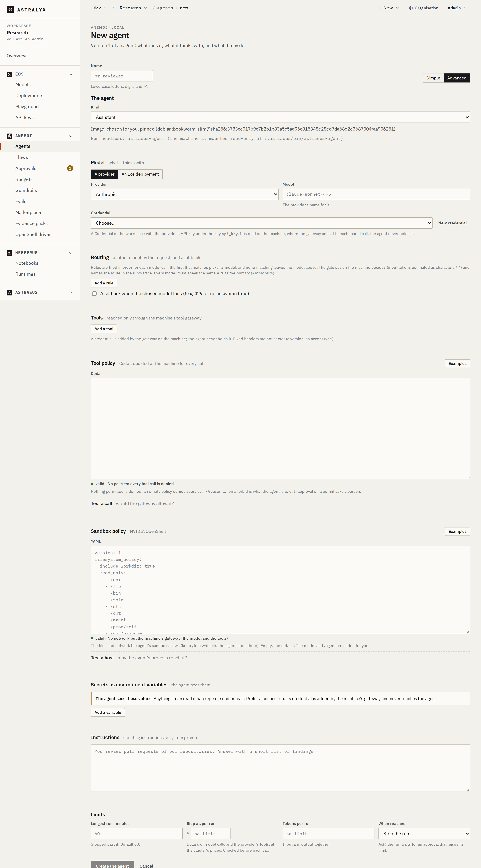Switch to Advanced mode
Viewport: 481px width, 868px height.
point(457,78)
